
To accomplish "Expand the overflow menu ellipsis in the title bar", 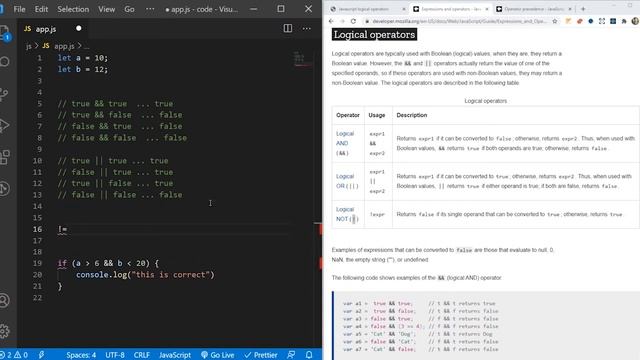I will click(150, 9).
